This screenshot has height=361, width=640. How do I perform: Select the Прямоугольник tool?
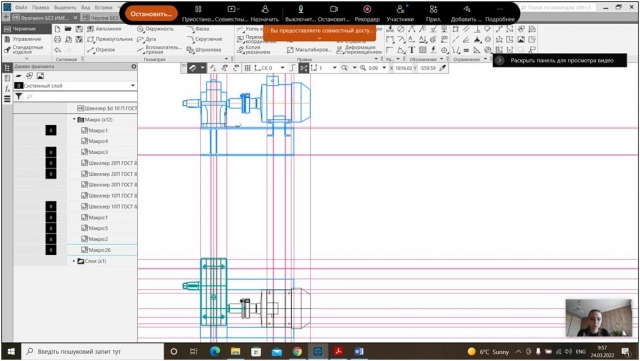pos(110,39)
